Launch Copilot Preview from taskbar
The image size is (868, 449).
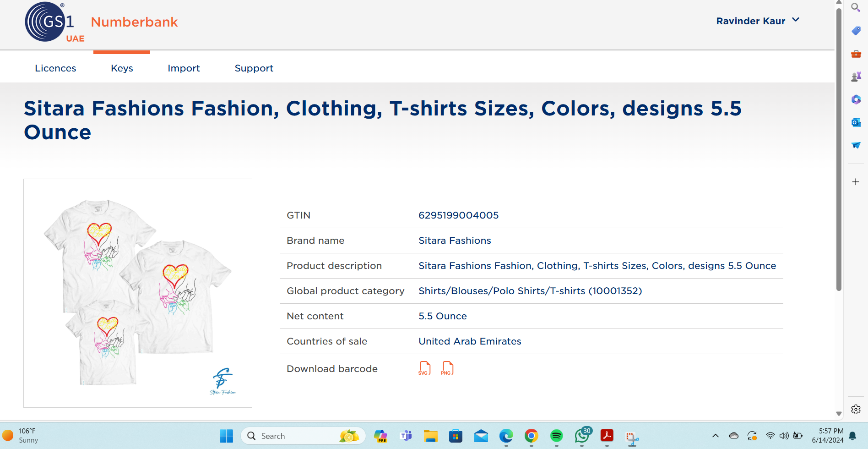380,436
